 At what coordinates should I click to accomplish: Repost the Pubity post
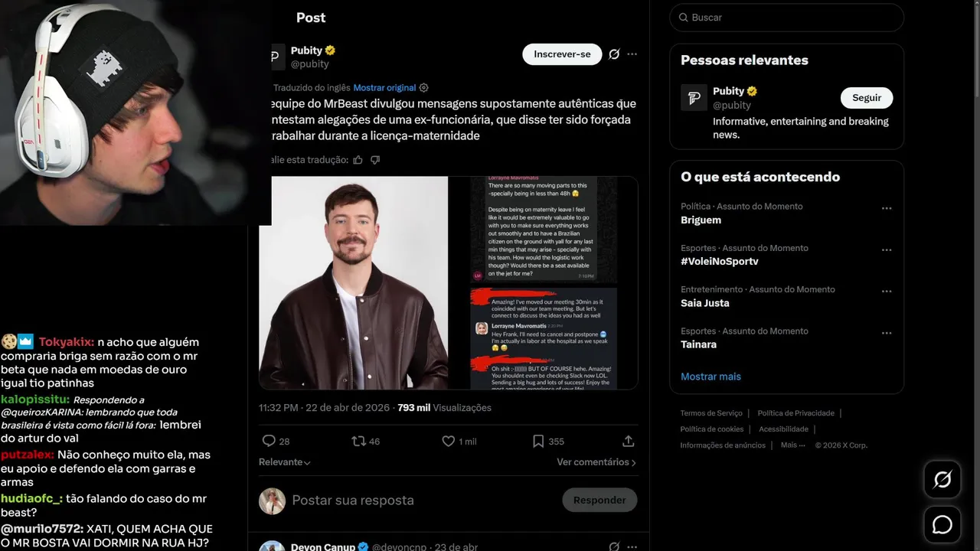pos(358,441)
